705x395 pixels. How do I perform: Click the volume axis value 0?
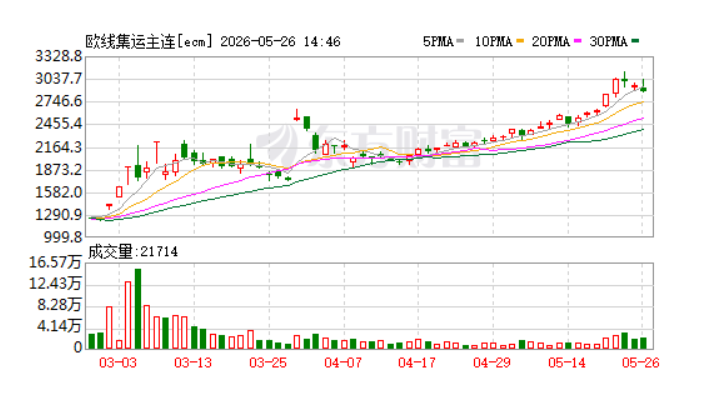78,347
